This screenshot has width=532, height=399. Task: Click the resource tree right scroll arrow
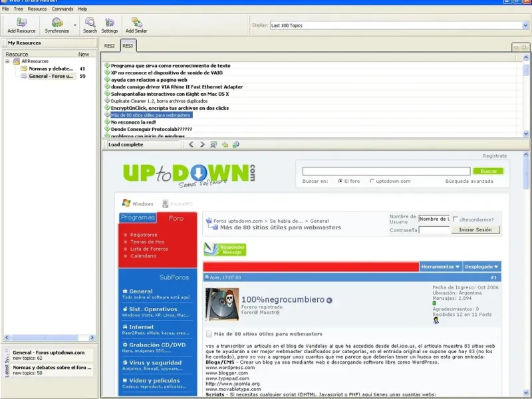92,338
